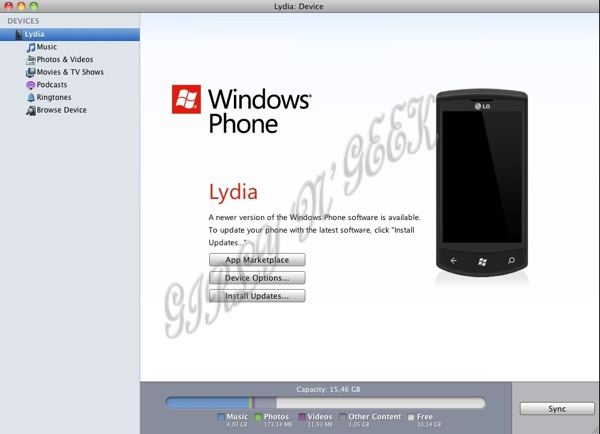600x434 pixels.
Task: Click the Music note icon
Action: pos(31,47)
